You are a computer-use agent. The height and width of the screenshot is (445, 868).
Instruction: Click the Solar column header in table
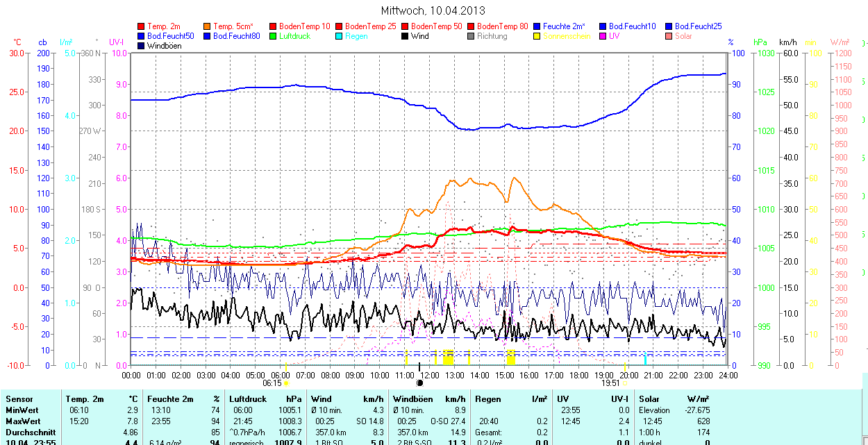(649, 399)
